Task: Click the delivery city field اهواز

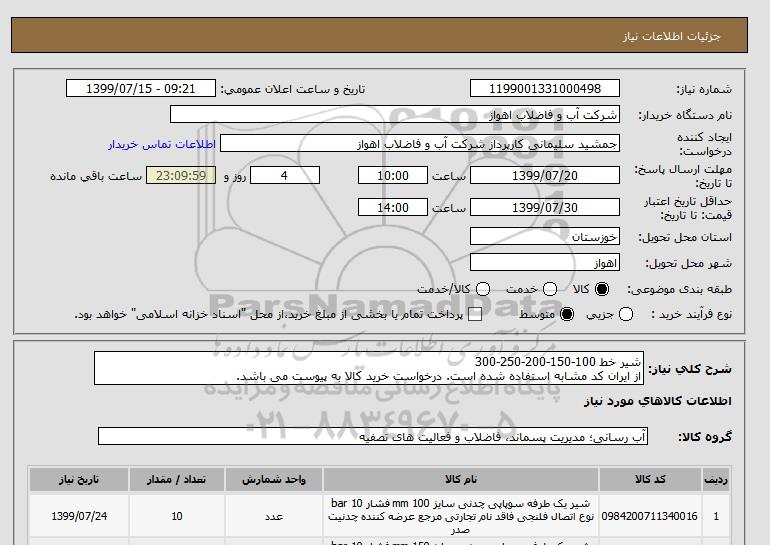Action: [x=544, y=263]
